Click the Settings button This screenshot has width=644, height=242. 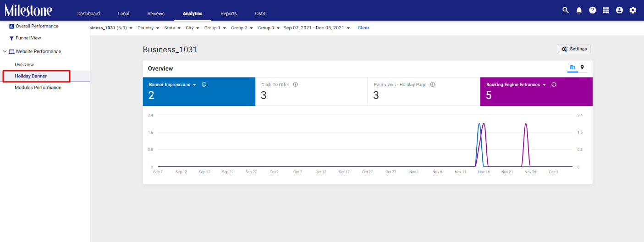coord(574,49)
